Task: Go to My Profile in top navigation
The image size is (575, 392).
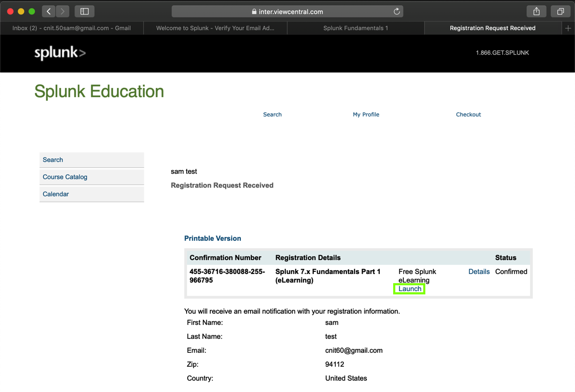Action: [x=366, y=115]
